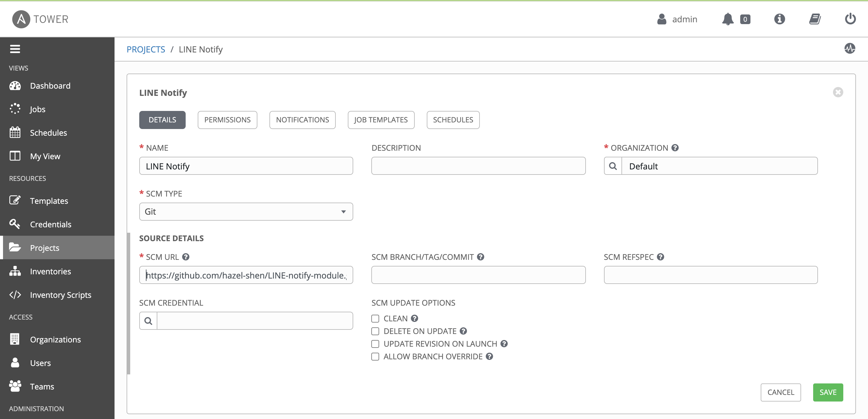The height and width of the screenshot is (419, 868).
Task: Click the Description input field
Action: click(x=479, y=166)
